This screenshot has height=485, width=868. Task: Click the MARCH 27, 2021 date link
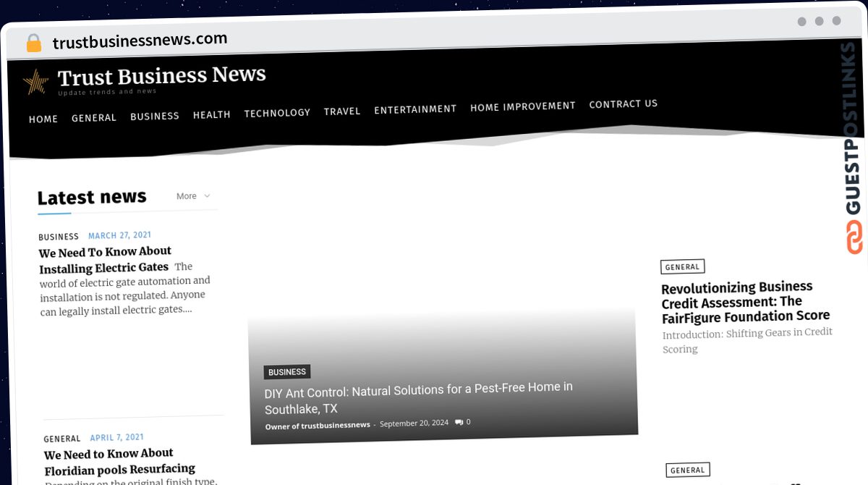tap(120, 235)
